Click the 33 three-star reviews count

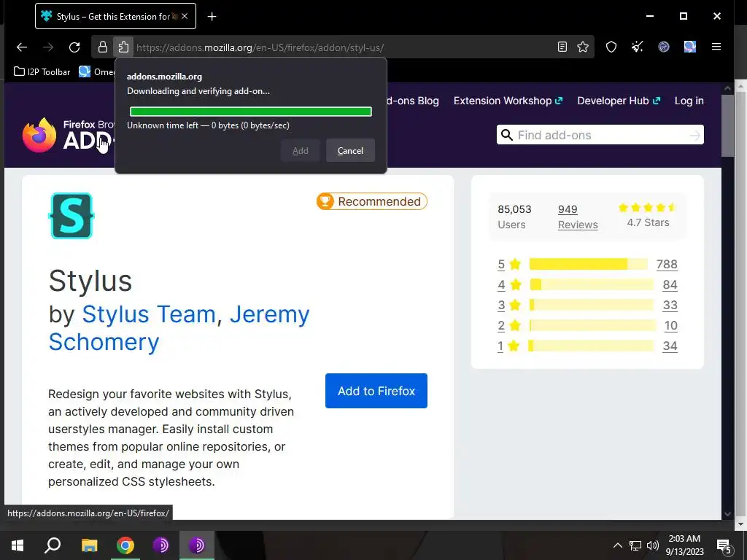point(670,306)
